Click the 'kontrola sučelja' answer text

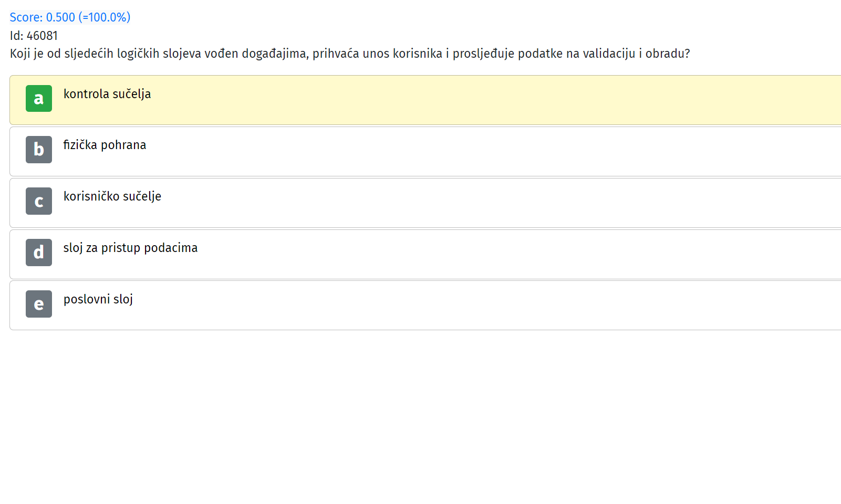pyautogui.click(x=107, y=94)
